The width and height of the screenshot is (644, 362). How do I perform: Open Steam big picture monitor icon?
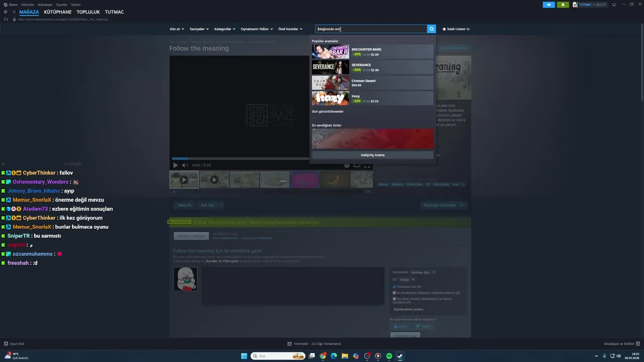(x=614, y=5)
